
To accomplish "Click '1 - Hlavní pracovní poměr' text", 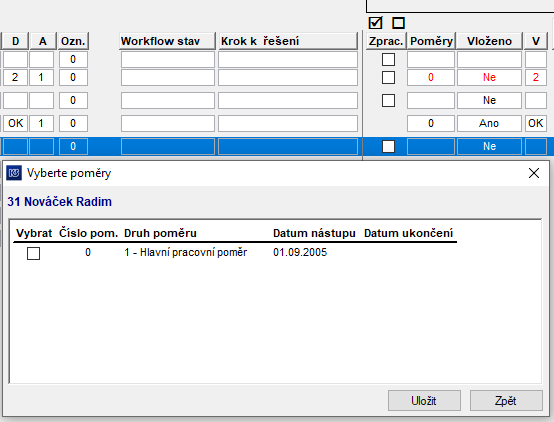I will point(185,253).
